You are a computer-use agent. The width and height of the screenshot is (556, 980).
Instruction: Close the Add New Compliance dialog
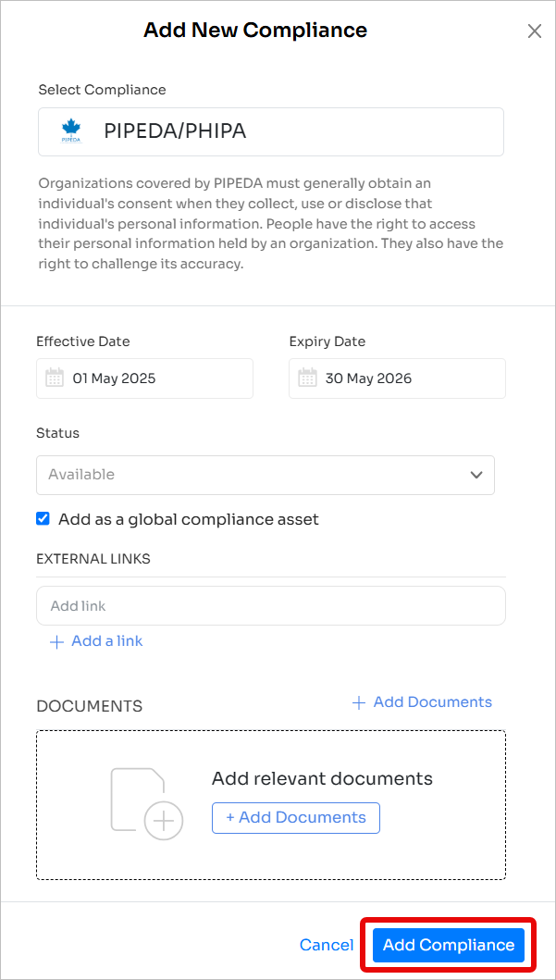tap(534, 31)
